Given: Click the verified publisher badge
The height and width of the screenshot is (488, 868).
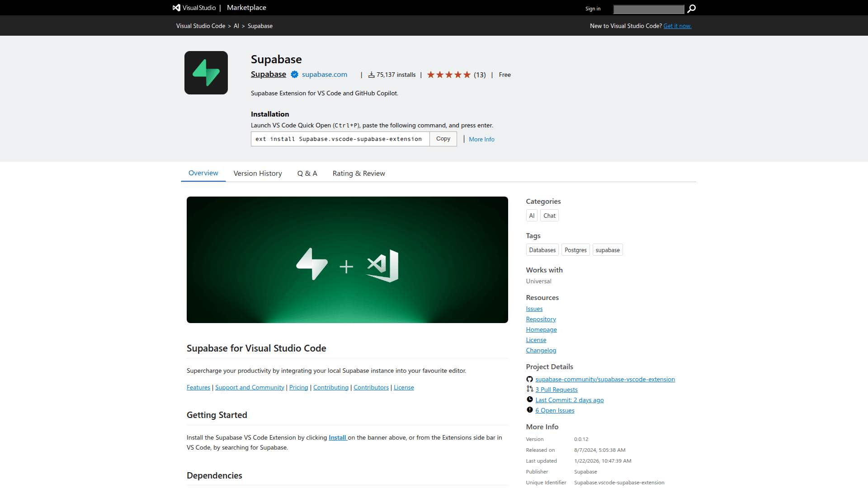Looking at the screenshot, I should [294, 75].
